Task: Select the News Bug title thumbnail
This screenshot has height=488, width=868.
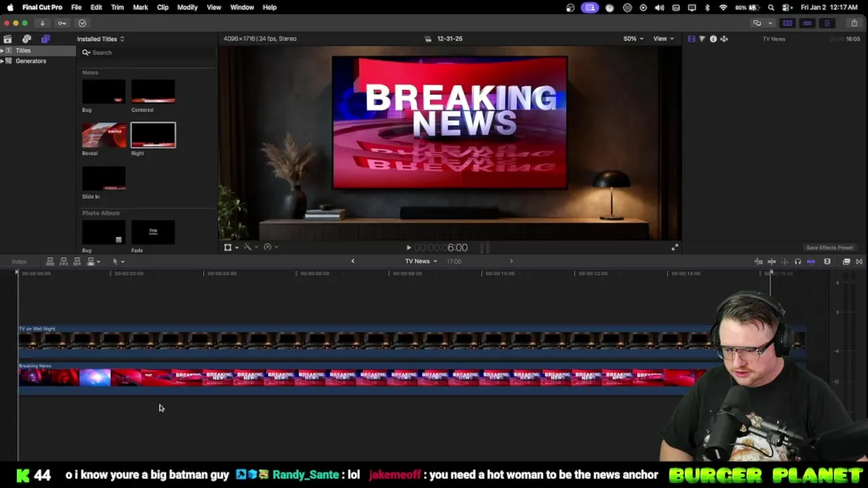Action: 104,91
